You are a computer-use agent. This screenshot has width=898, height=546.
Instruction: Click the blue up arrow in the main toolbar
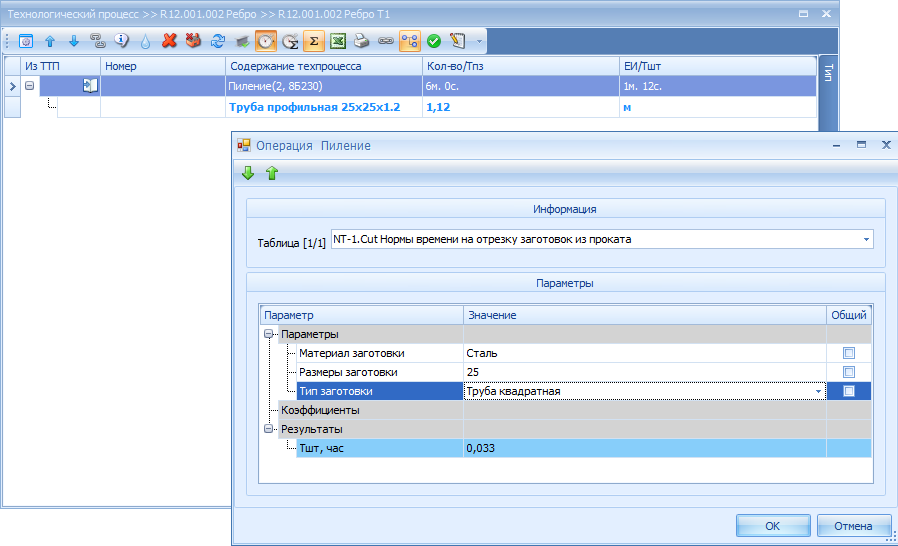(x=50, y=41)
